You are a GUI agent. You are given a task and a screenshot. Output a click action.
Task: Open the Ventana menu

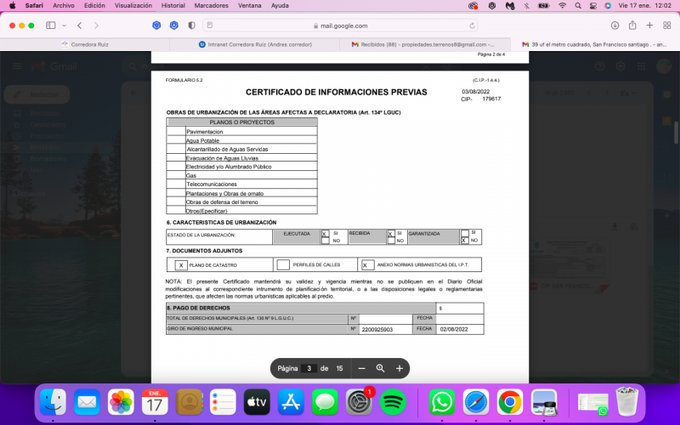[x=249, y=6]
